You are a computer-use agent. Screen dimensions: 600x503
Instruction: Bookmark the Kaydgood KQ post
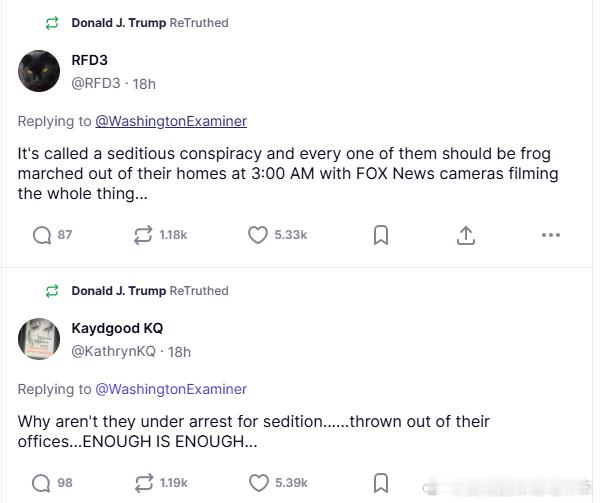[x=381, y=483]
